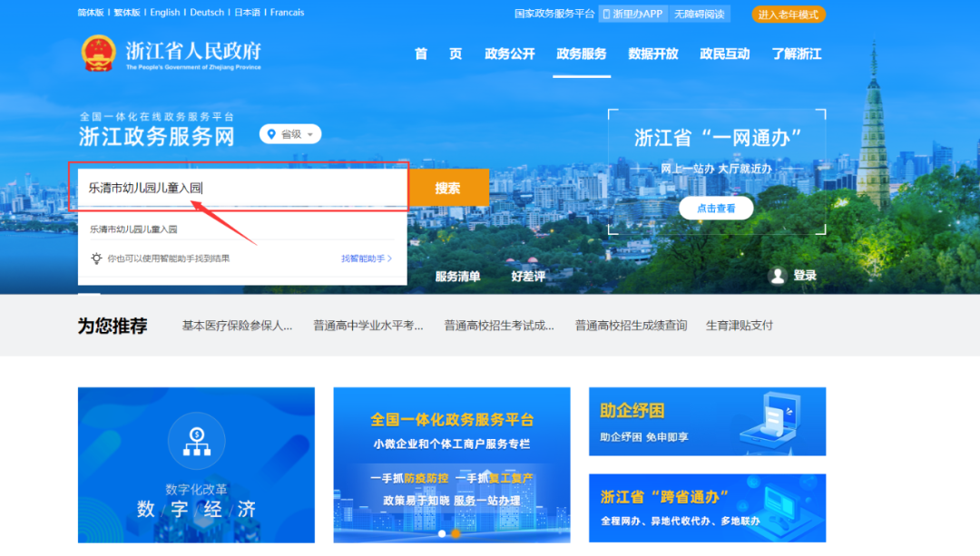Select the 乐清市幼儿园儿童入园 search suggestion
Image resolution: width=980 pixels, height=556 pixels.
pyautogui.click(x=133, y=229)
